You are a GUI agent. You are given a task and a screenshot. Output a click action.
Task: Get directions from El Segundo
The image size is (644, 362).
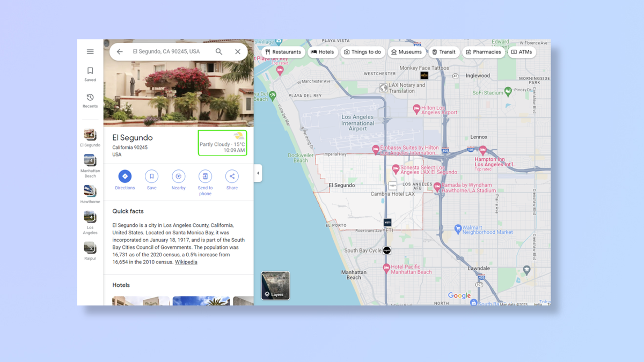pyautogui.click(x=125, y=180)
